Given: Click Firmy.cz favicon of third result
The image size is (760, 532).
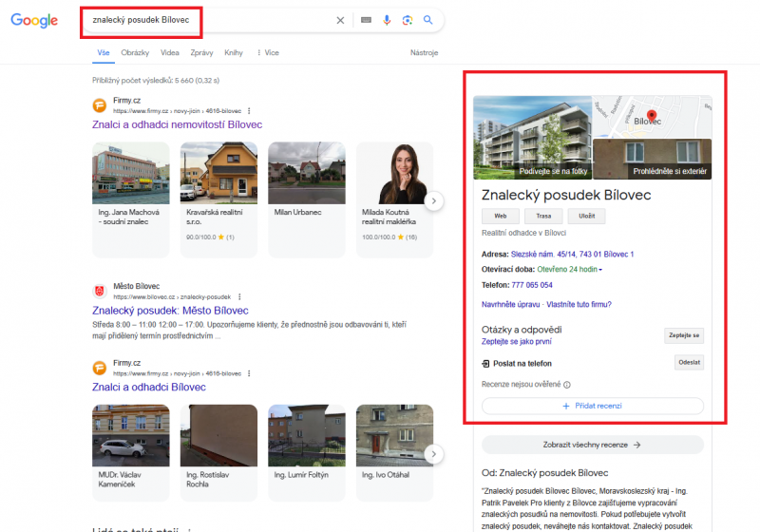Looking at the screenshot, I should coord(100,369).
